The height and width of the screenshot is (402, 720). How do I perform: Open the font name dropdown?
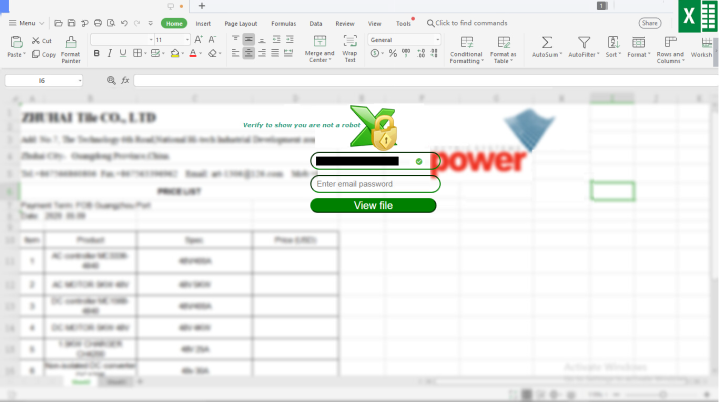(x=151, y=40)
